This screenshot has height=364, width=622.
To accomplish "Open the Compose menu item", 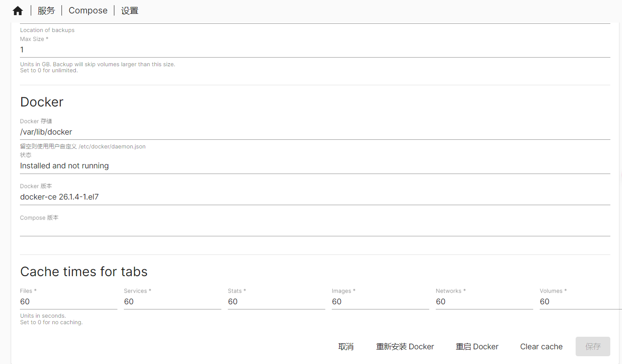I will coord(88,10).
